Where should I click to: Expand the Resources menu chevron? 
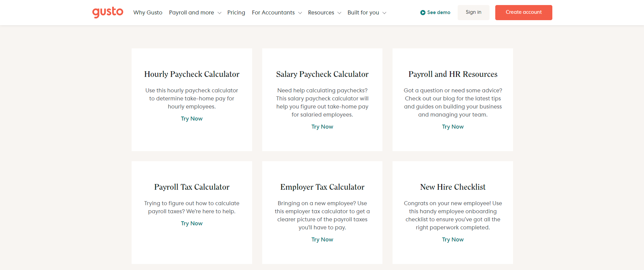339,13
